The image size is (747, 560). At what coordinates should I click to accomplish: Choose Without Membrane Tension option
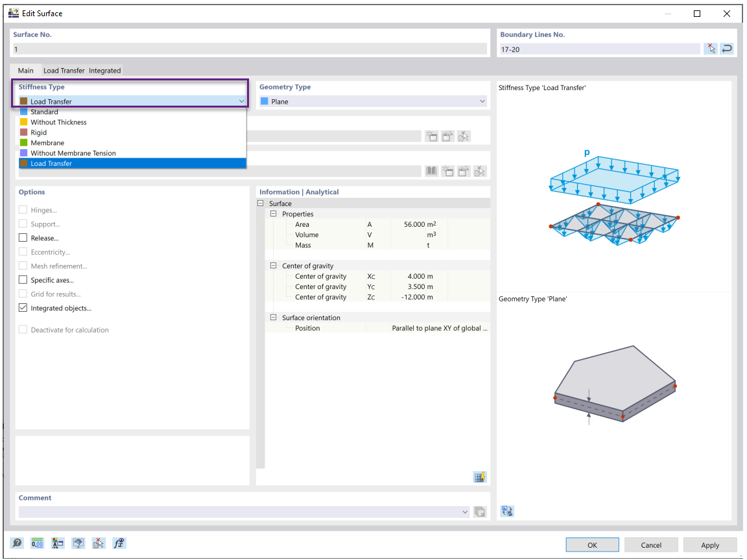(132, 154)
